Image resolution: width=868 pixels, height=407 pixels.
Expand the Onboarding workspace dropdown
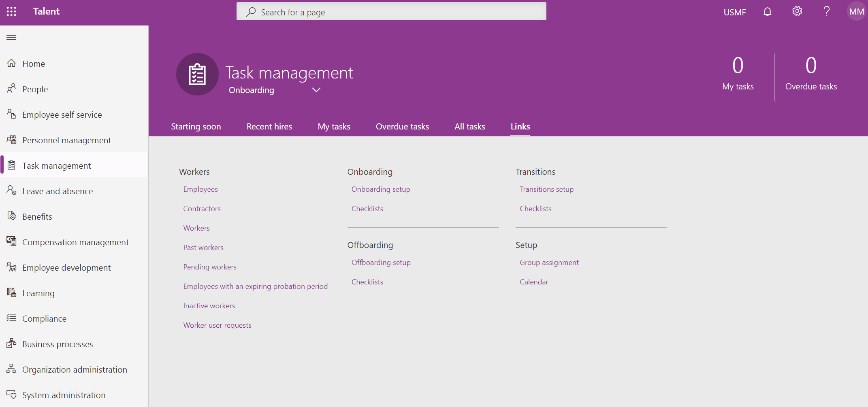pyautogui.click(x=316, y=90)
